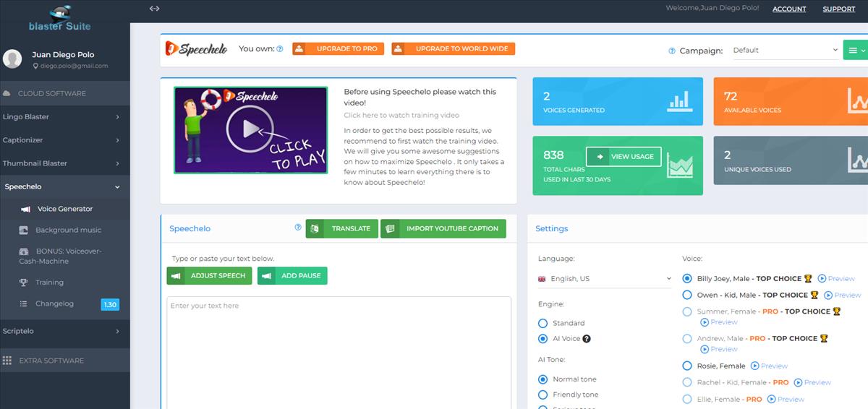Select the AI Voice engine option

coord(543,339)
